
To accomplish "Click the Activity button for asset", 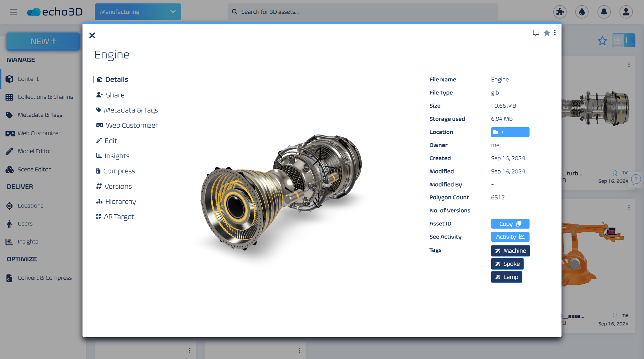I will pyautogui.click(x=510, y=237).
